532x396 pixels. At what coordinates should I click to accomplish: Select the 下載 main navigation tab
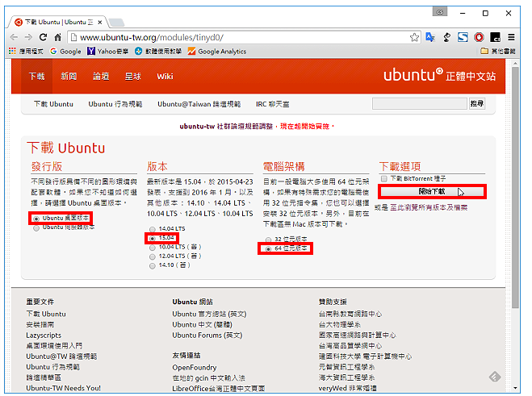(x=36, y=77)
